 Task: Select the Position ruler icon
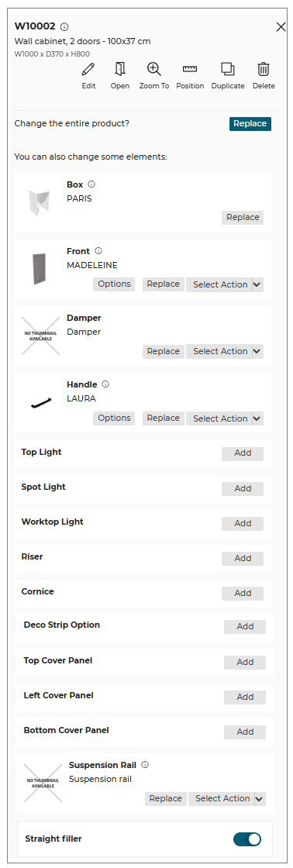(x=190, y=69)
